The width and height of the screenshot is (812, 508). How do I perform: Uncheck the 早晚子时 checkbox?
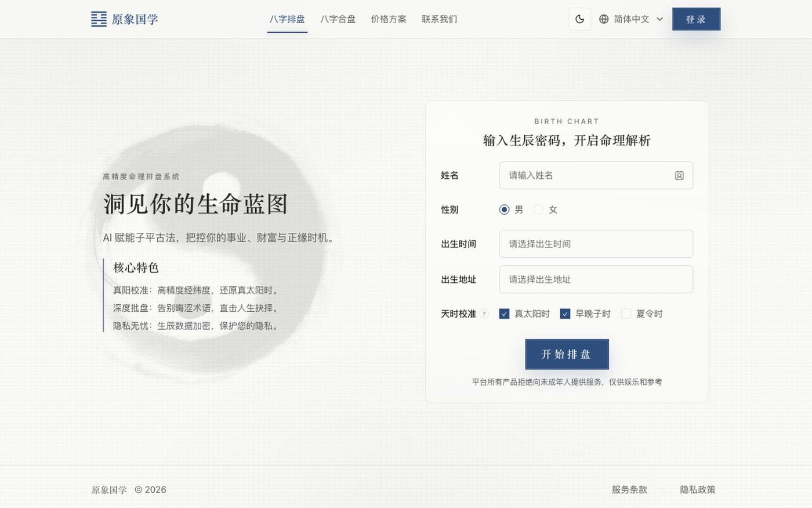(565, 314)
